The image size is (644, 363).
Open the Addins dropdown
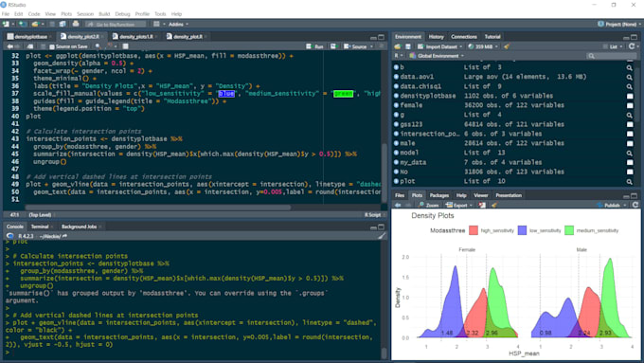click(x=178, y=25)
